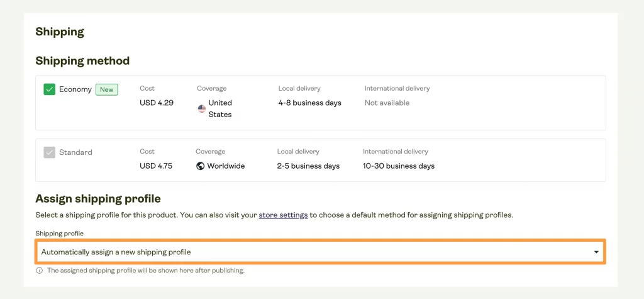Click the Economy label
The image size is (644, 299).
[x=75, y=89]
